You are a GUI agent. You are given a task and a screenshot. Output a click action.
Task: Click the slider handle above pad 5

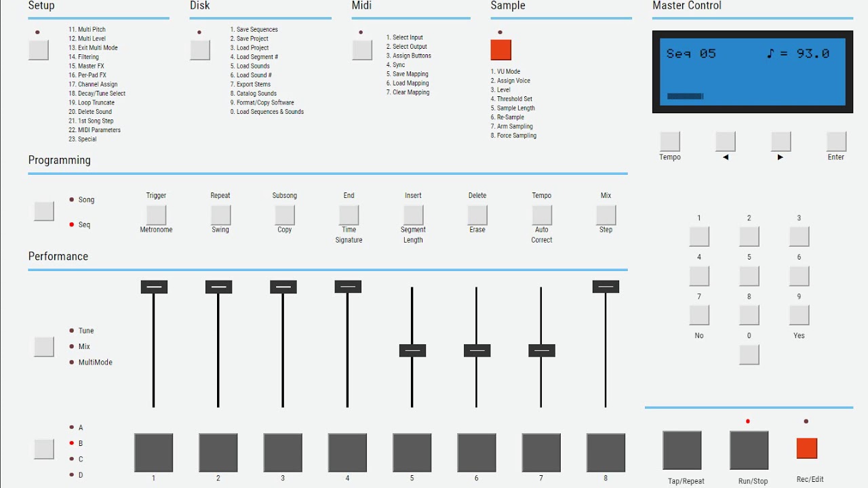coord(412,350)
